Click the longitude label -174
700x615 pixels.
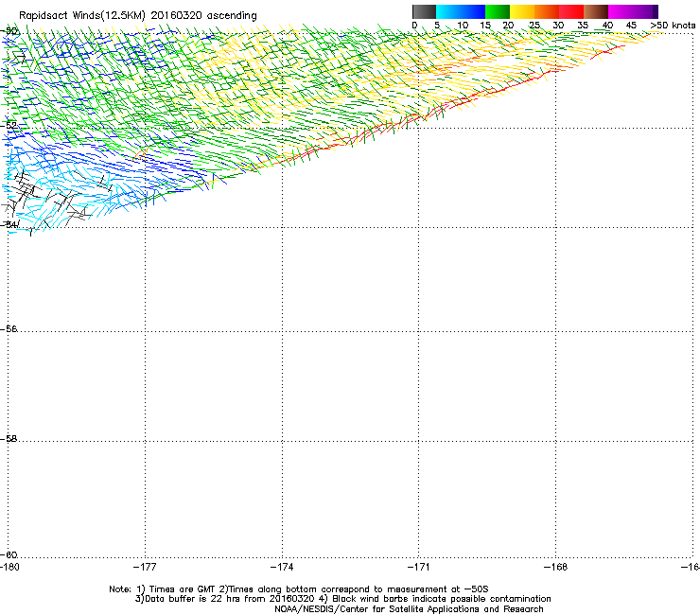[282, 567]
